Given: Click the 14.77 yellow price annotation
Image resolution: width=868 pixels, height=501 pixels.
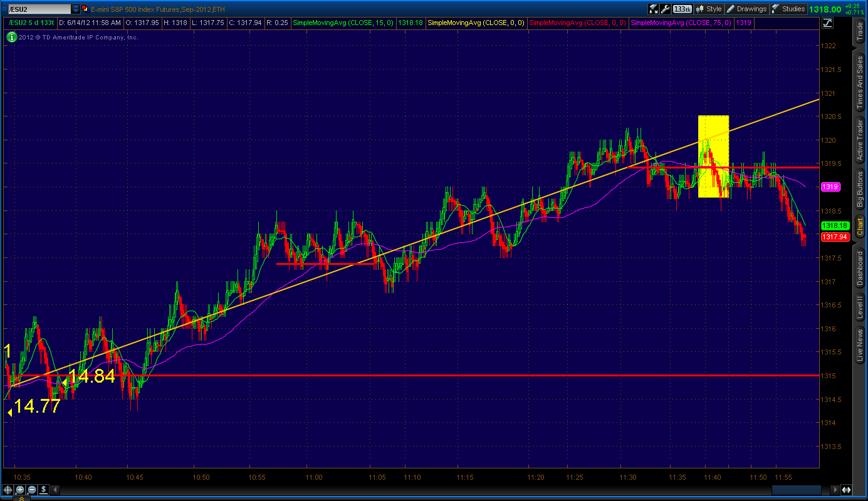Looking at the screenshot, I should pos(37,406).
